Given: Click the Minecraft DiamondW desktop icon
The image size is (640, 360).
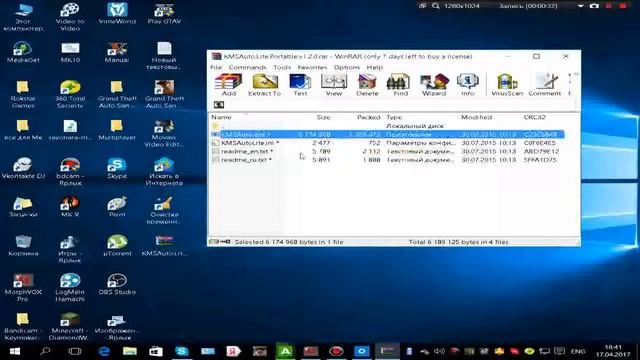Looking at the screenshot, I should pos(70,327).
